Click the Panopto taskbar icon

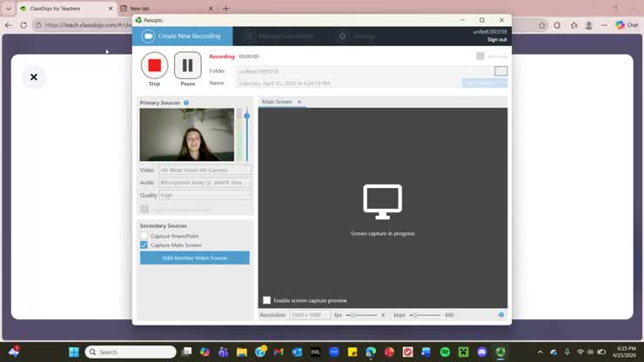pyautogui.click(x=500, y=352)
